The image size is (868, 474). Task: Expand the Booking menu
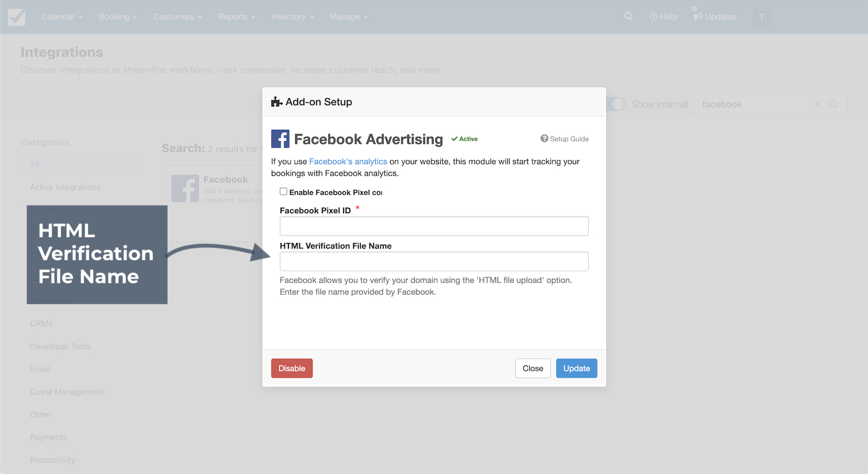coord(118,17)
